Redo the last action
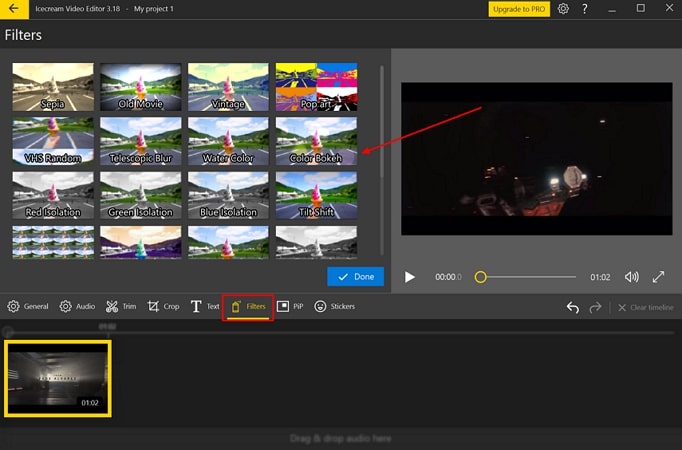The height and width of the screenshot is (450, 682). [595, 307]
